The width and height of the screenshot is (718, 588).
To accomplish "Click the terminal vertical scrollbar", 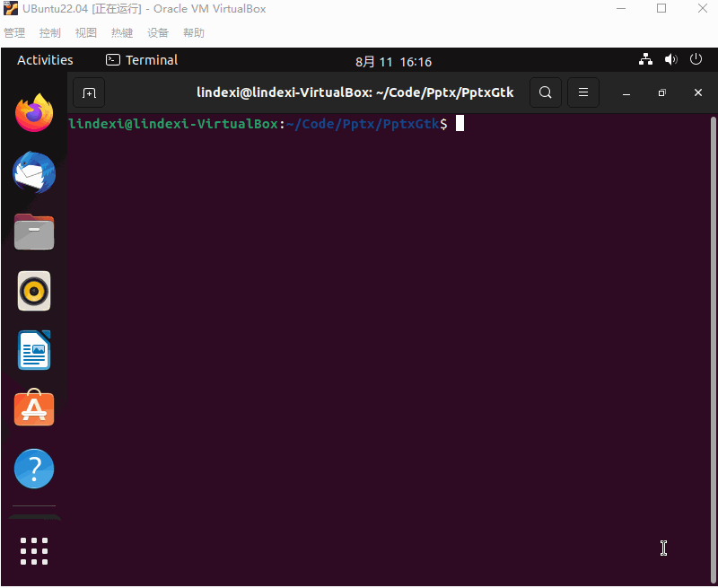I will click(713, 350).
